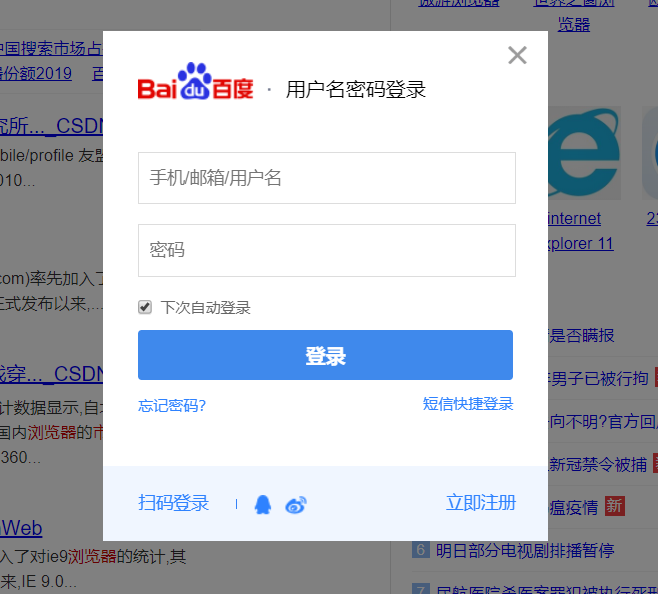Switch to 短信快捷登录
The height and width of the screenshot is (594, 658).
[468, 404]
